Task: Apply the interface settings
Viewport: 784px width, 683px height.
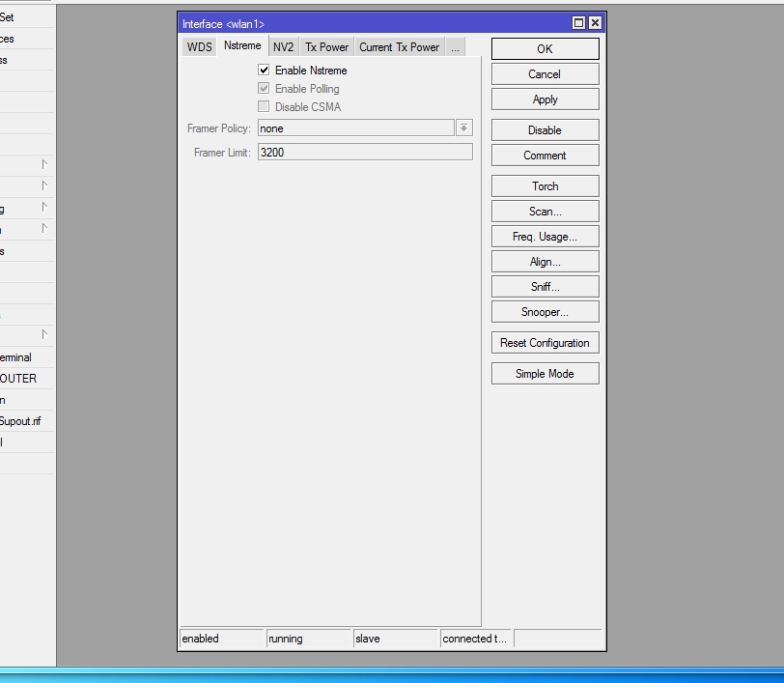Action: coord(545,100)
